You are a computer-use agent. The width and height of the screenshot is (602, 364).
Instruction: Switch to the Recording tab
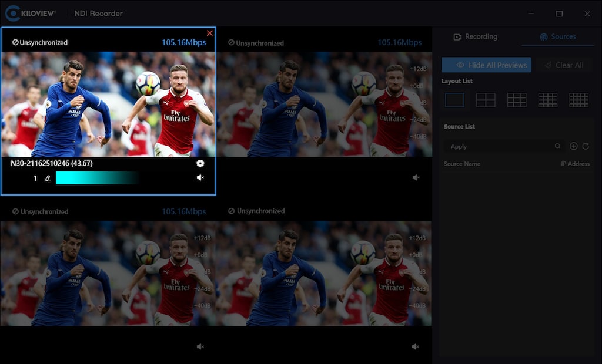(476, 37)
